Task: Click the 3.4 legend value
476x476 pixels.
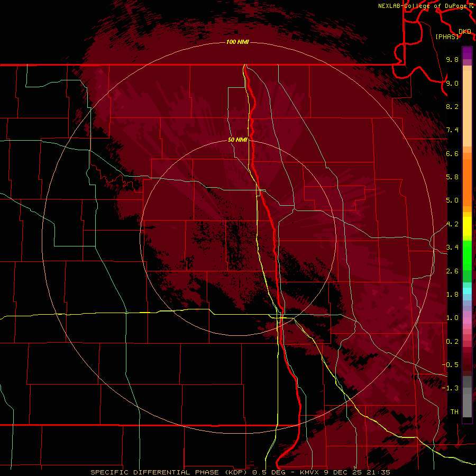Action: pos(452,248)
